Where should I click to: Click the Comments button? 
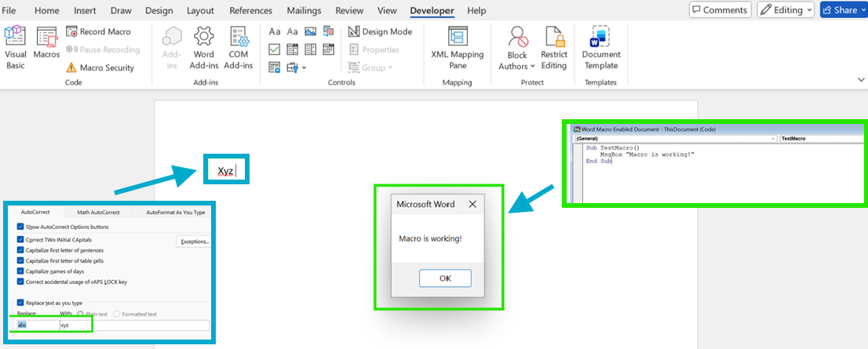(x=720, y=10)
